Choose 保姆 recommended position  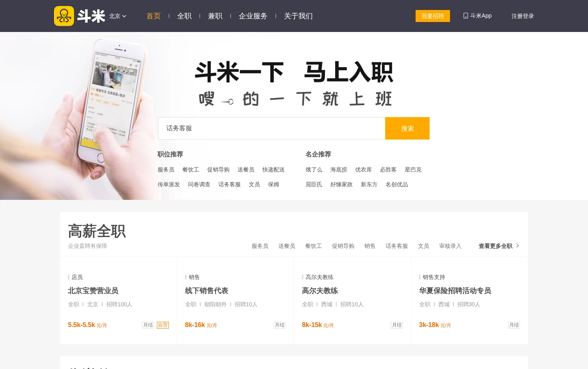tap(274, 184)
